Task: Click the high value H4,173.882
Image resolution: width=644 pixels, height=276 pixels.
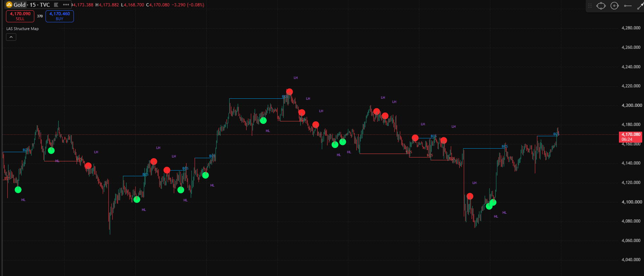Action: pyautogui.click(x=107, y=5)
